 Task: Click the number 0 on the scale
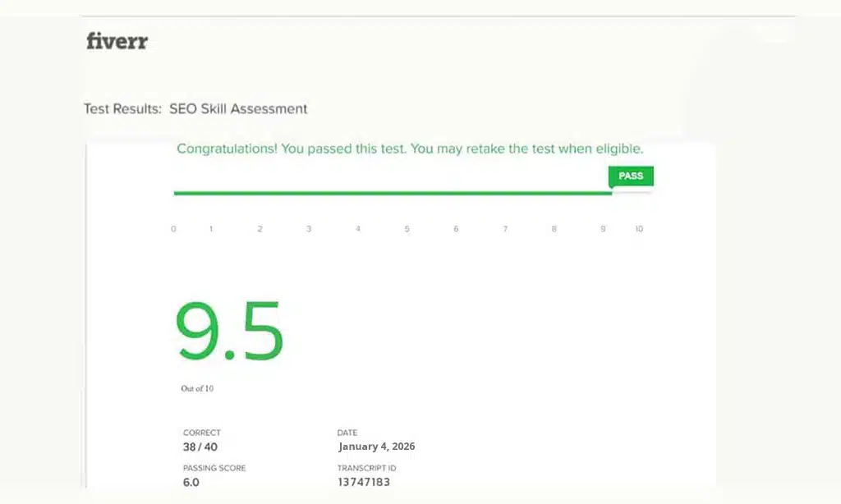click(x=172, y=229)
